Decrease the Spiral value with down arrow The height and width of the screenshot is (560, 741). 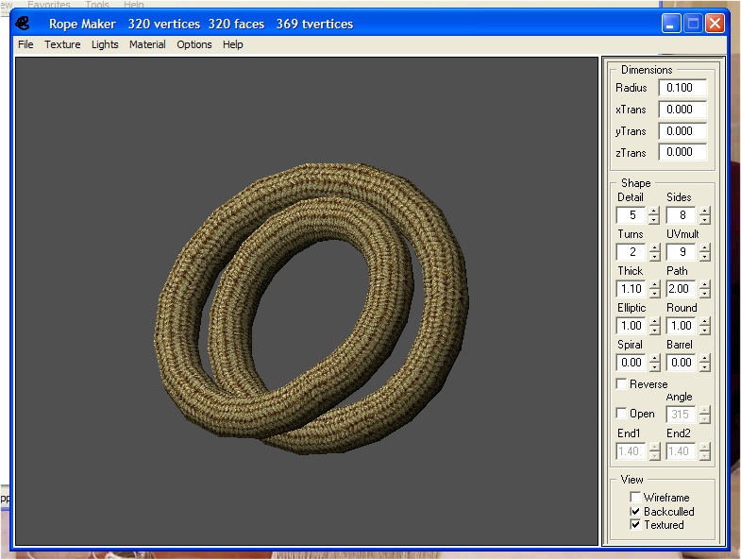pos(654,367)
